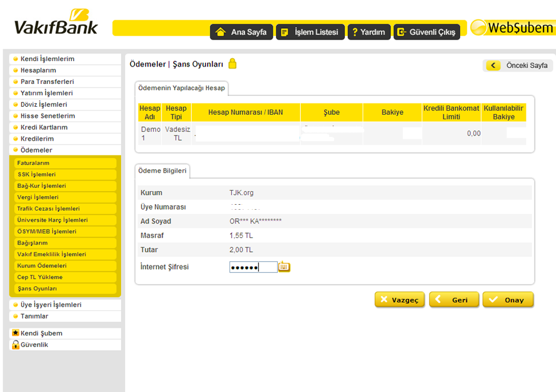Click the TJK.org Kurum value
Screen dimensions: 556x392
click(x=242, y=193)
